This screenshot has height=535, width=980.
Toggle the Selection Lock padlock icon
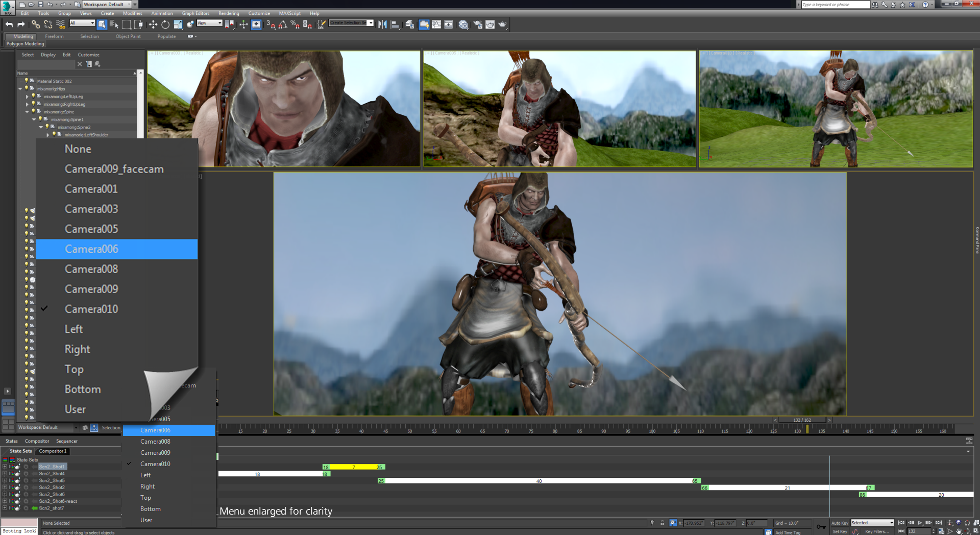(662, 523)
